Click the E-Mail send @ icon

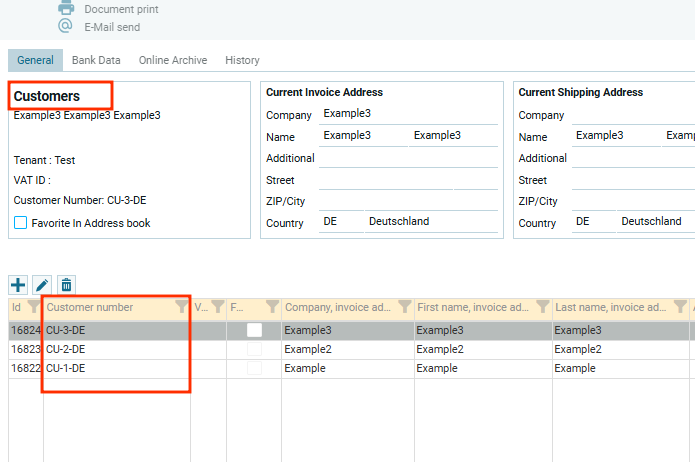pyautogui.click(x=66, y=26)
